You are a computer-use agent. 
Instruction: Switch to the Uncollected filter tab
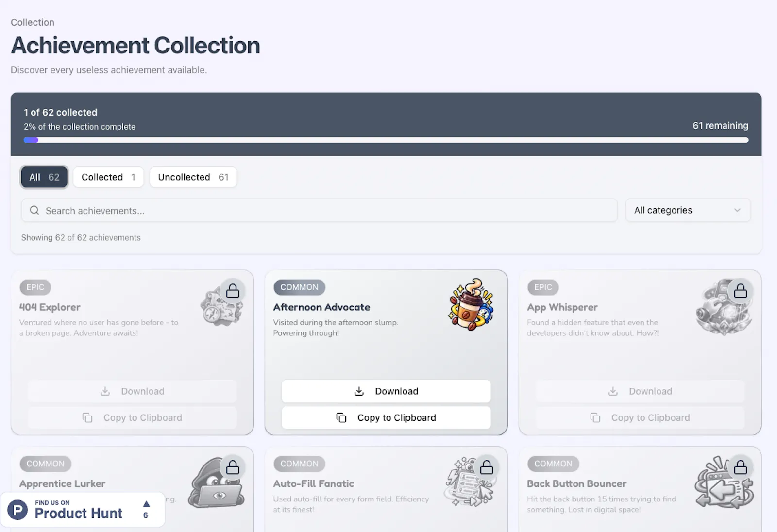[x=193, y=177]
